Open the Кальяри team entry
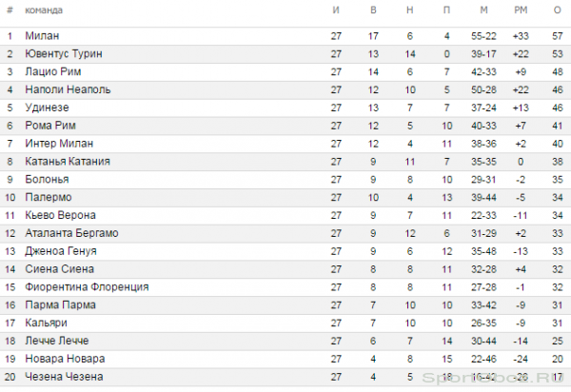 [x=46, y=323]
